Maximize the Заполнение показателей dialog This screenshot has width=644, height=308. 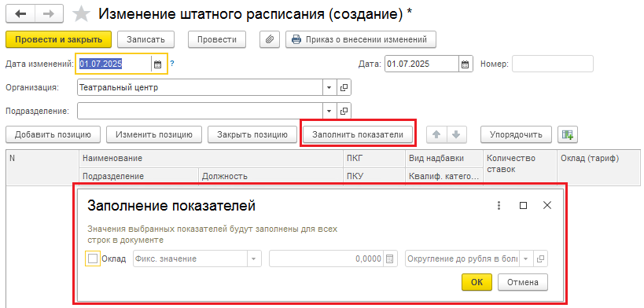[523, 206]
